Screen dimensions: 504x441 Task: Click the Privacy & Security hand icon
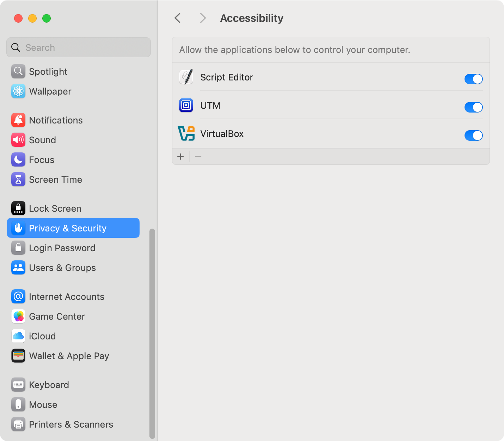pos(18,228)
